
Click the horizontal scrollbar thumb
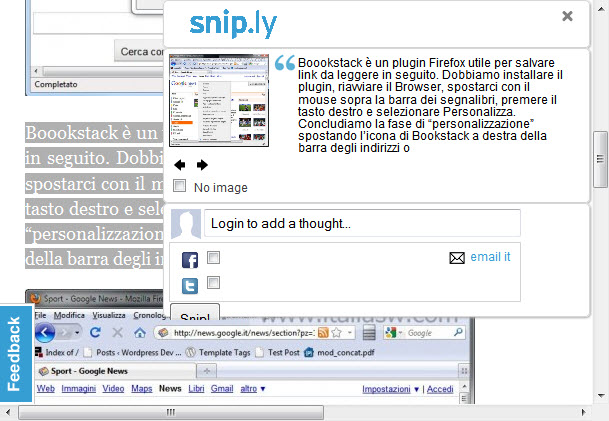click(x=171, y=412)
